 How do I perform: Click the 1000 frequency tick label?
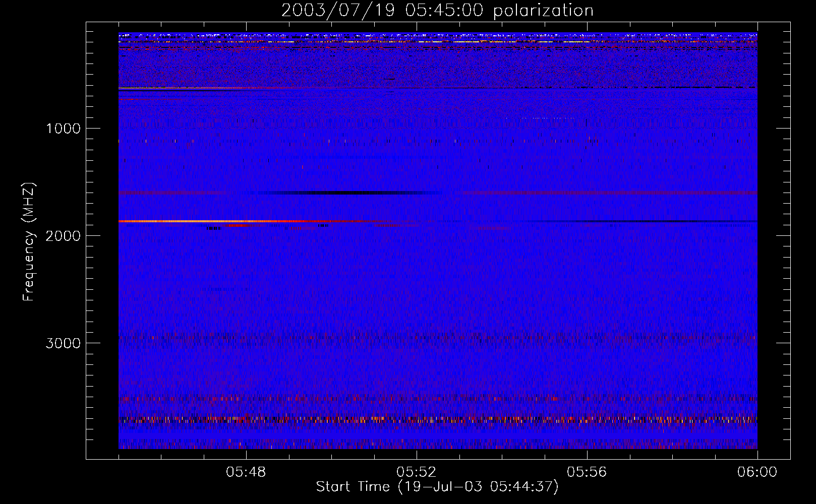(63, 129)
